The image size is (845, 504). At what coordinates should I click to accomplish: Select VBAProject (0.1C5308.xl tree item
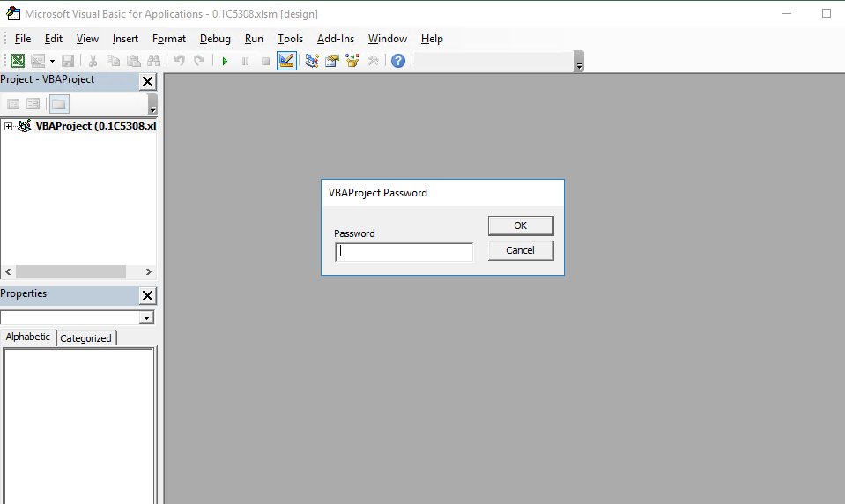(x=95, y=126)
